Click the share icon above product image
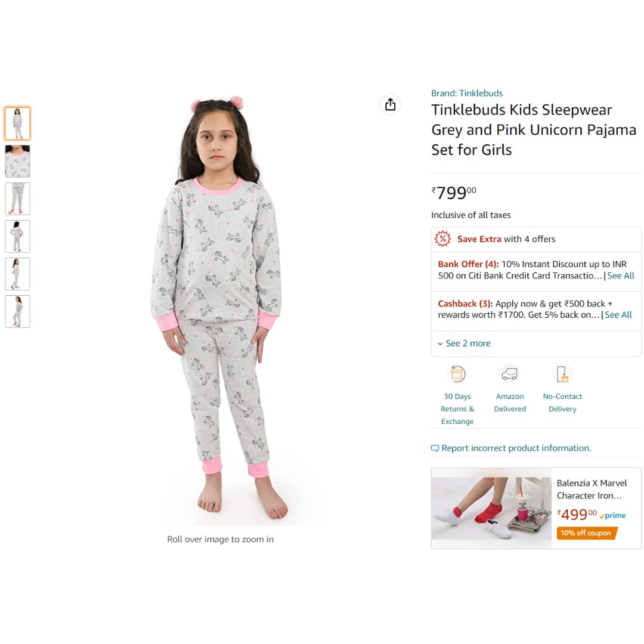 (x=390, y=104)
